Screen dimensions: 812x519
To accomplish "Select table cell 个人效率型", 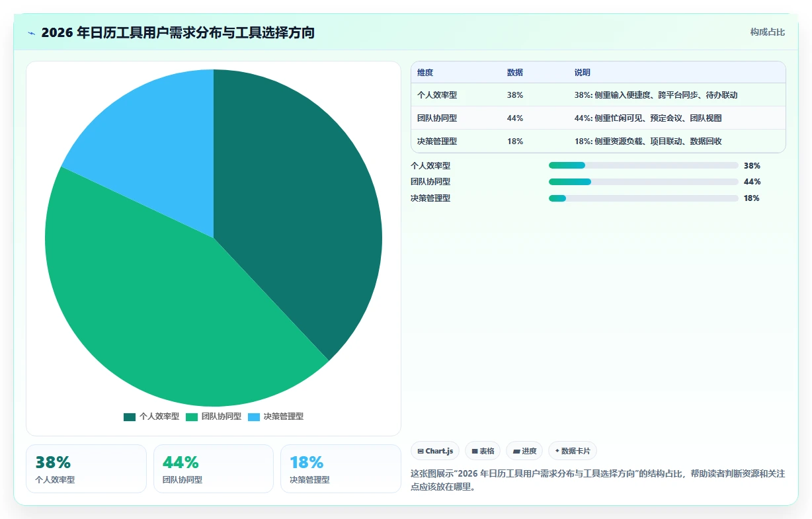I will 437,95.
